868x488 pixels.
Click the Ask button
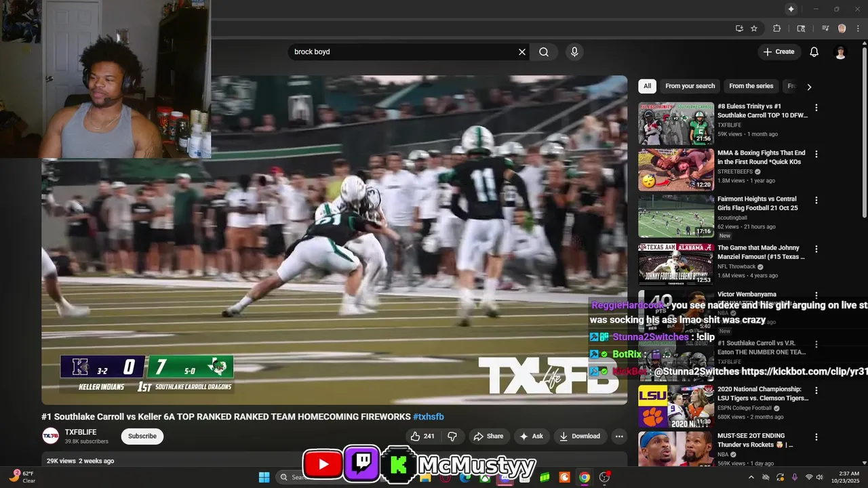(x=531, y=436)
